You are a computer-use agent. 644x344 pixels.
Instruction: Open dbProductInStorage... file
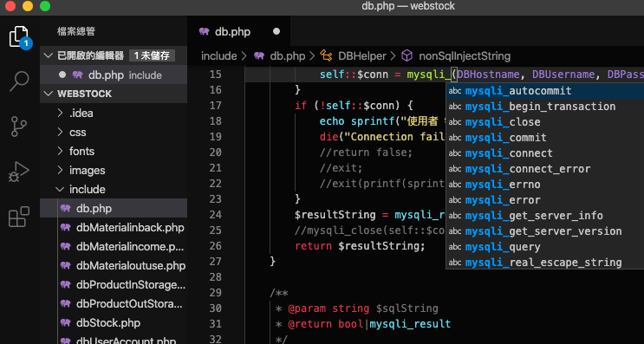coord(114,284)
